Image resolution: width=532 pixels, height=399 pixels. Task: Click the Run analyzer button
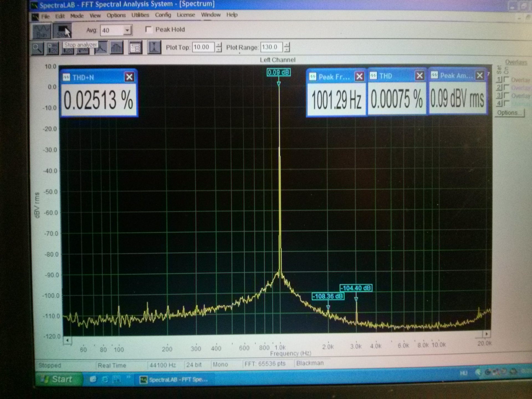[42, 31]
